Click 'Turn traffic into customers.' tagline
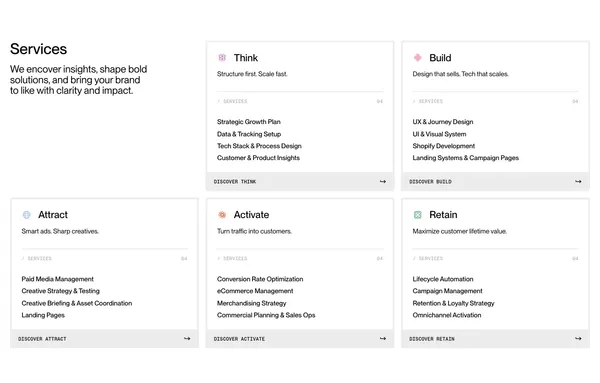Image resolution: width=600 pixels, height=383 pixels. (x=254, y=231)
